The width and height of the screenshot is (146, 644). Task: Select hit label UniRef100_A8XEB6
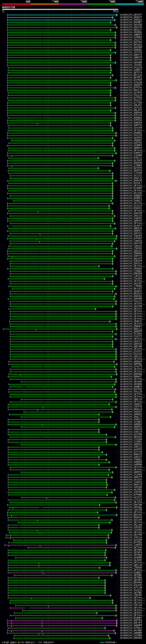[131, 384]
